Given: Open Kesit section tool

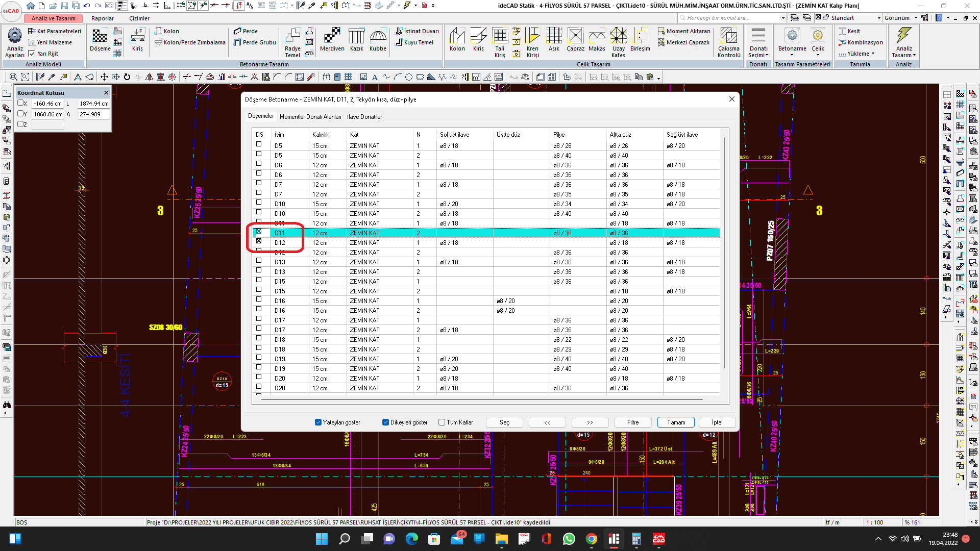Looking at the screenshot, I should coord(849,31).
